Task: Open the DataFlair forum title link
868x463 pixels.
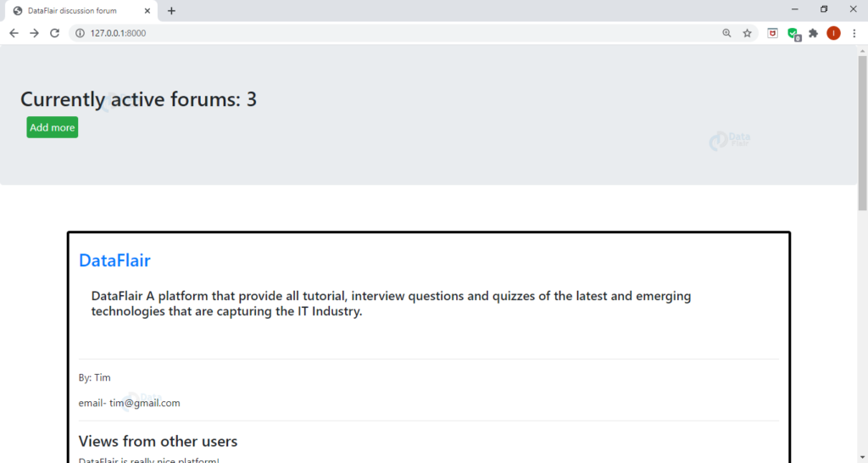Action: click(x=114, y=260)
